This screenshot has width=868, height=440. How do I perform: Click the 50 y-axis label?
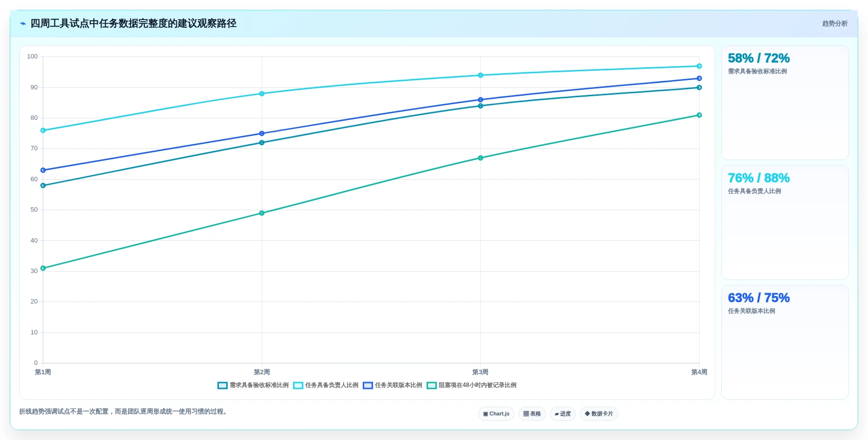tap(34, 210)
